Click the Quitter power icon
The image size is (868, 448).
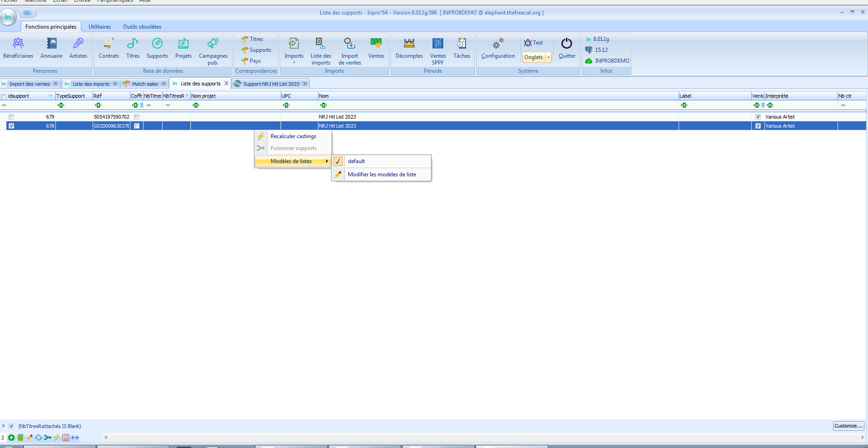pos(566,48)
